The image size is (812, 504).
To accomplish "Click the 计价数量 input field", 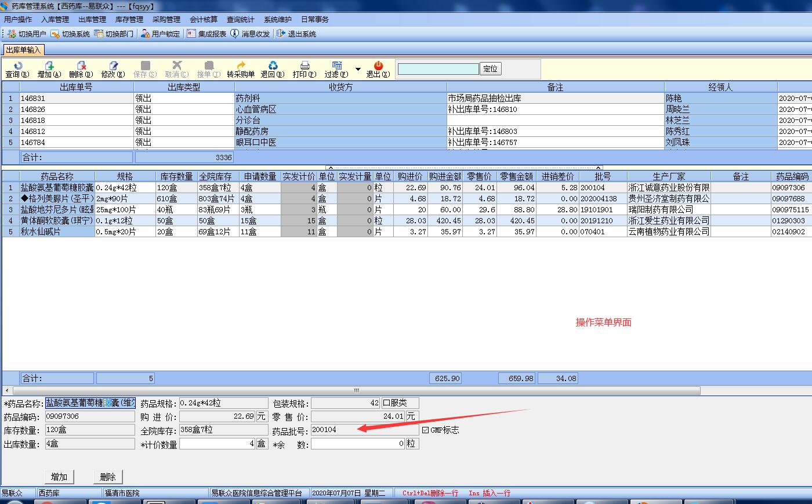I will [x=217, y=444].
